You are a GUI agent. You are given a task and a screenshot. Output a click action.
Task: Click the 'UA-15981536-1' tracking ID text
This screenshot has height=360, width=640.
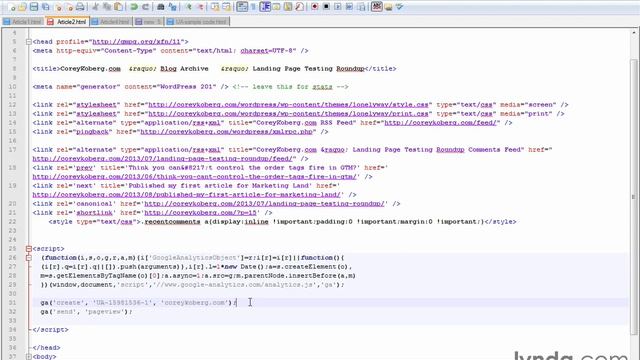point(122,303)
